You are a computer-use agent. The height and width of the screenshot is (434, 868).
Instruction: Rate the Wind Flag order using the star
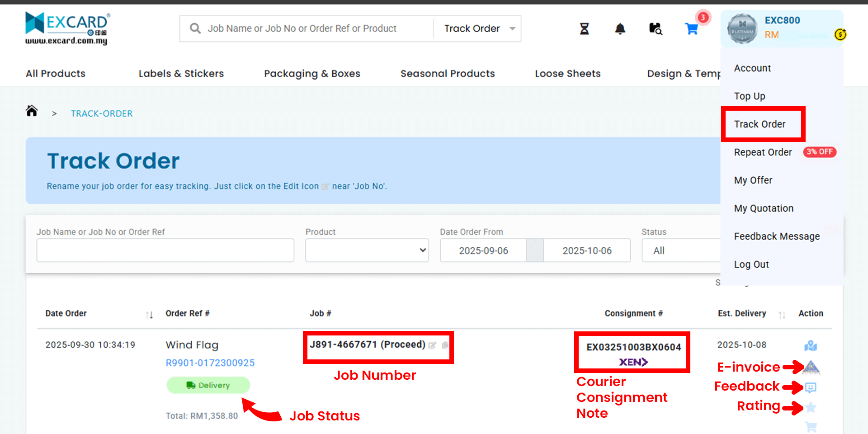811,407
